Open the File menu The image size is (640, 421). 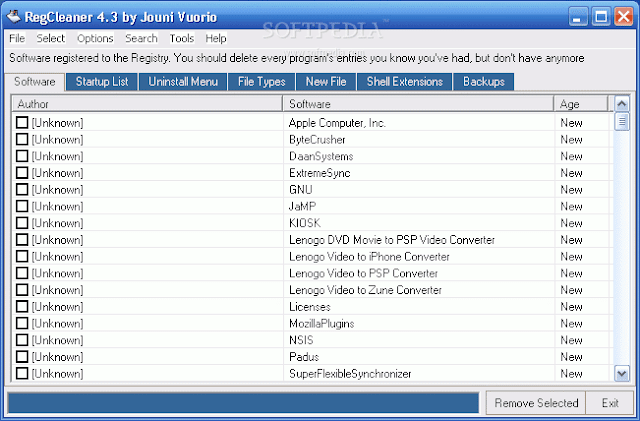click(17, 38)
